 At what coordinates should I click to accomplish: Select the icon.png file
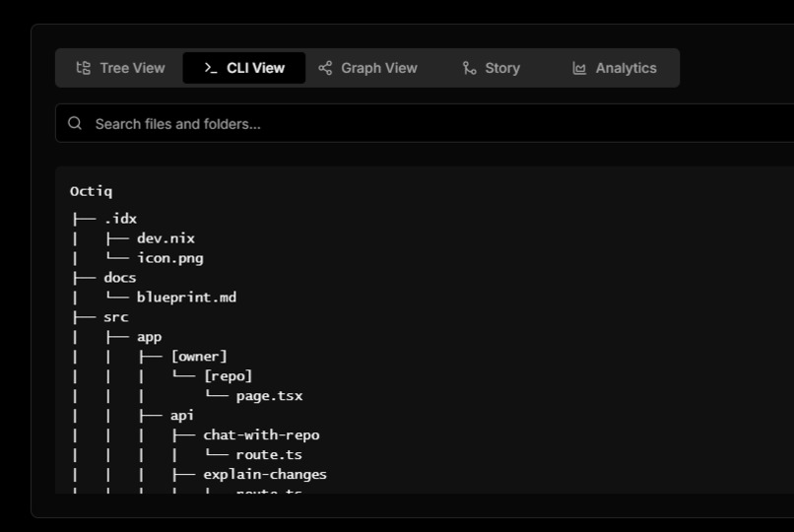pos(170,258)
